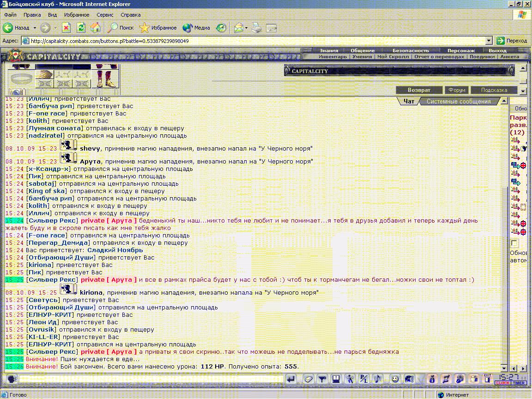Open the Сервис menu
Image resolution: width=532 pixels, height=399 pixels.
click(x=105, y=15)
